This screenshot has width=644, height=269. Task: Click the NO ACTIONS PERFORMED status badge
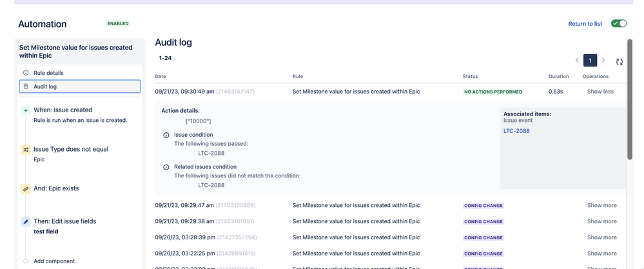point(493,92)
